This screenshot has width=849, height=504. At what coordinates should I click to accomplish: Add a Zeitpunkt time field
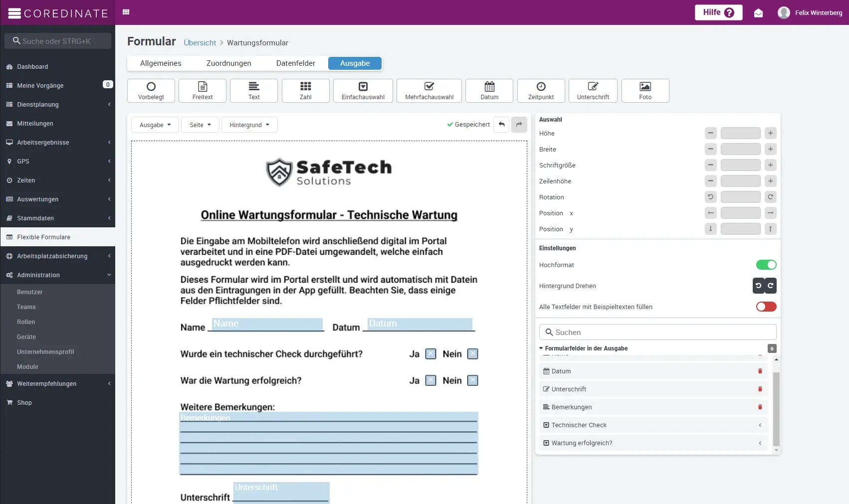click(x=541, y=91)
